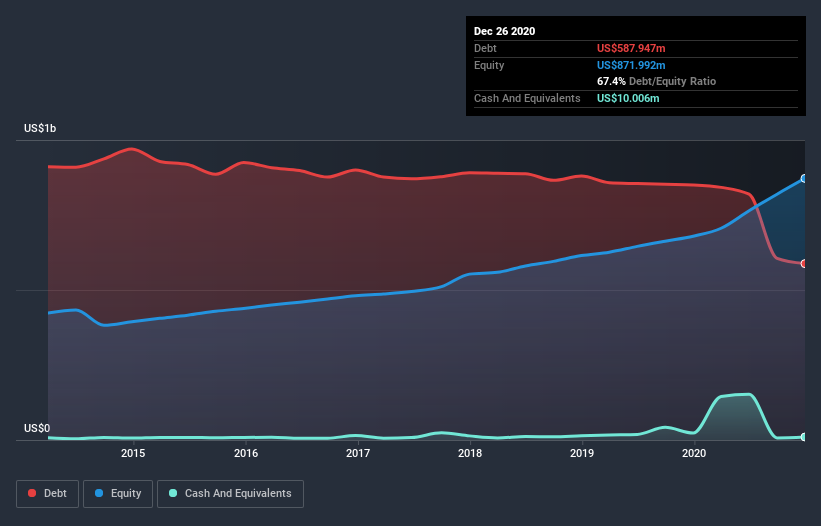Screen dimensions: 821x526
Task: Click the red Debt legend dot
Action: 32,493
